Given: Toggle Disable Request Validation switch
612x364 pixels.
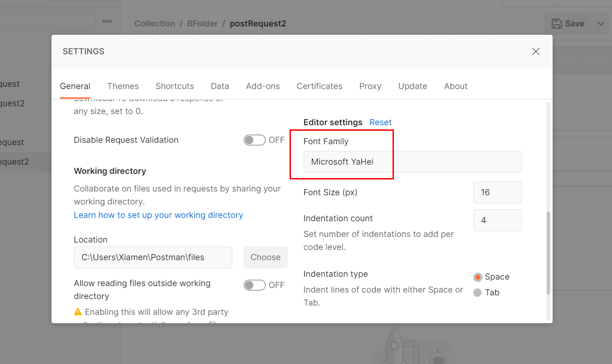Looking at the screenshot, I should click(255, 140).
